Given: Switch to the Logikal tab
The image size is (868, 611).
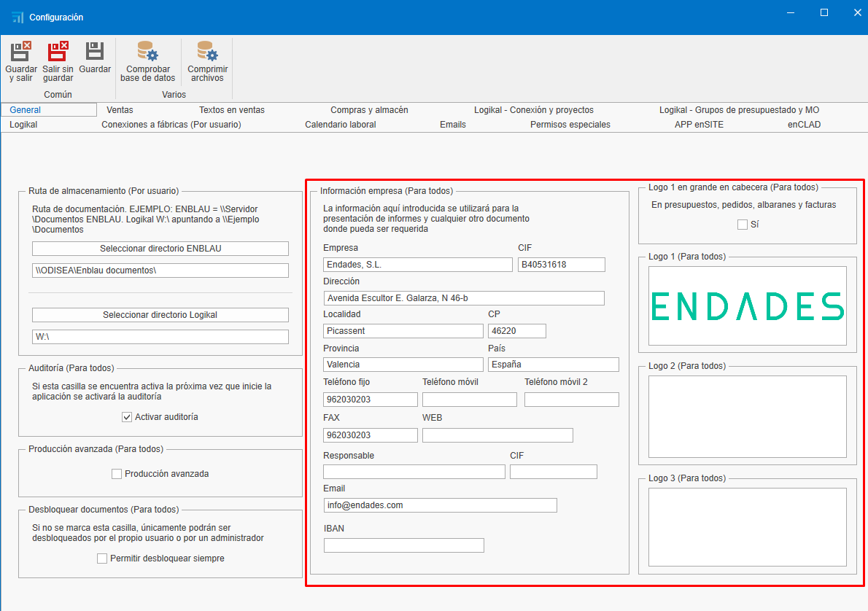Looking at the screenshot, I should click(23, 125).
